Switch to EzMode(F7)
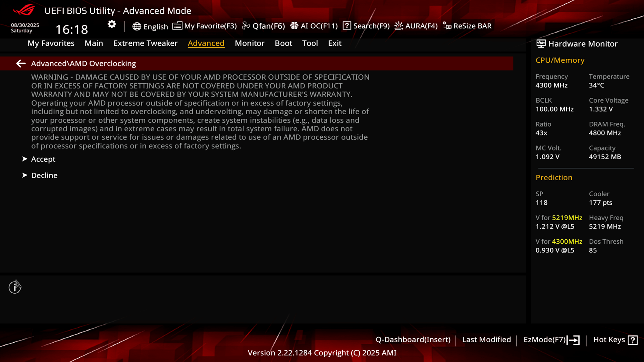This screenshot has width=644, height=362. [551, 340]
